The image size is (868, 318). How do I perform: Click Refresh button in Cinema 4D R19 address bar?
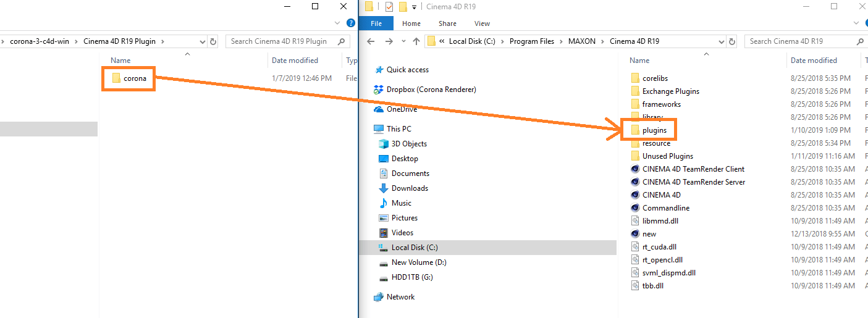pos(733,41)
